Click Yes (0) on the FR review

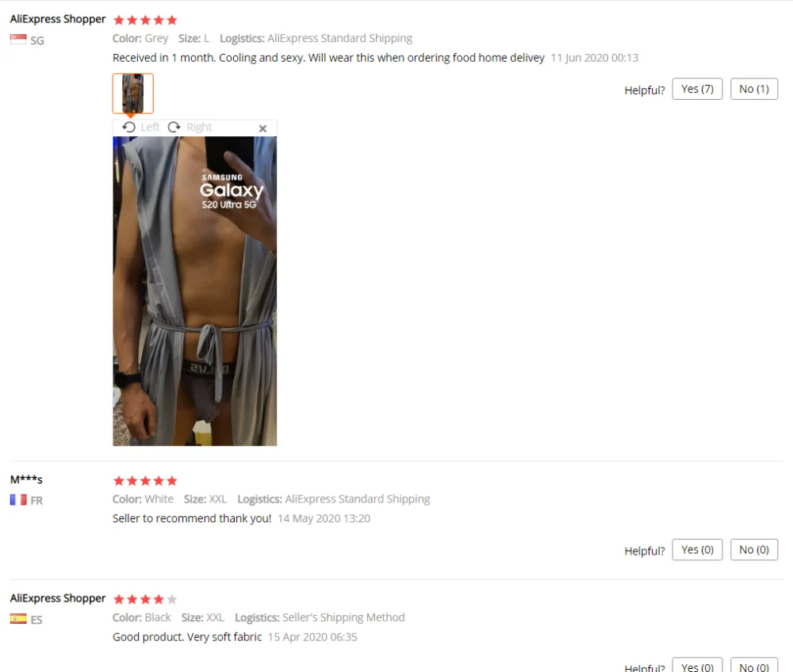click(x=697, y=550)
